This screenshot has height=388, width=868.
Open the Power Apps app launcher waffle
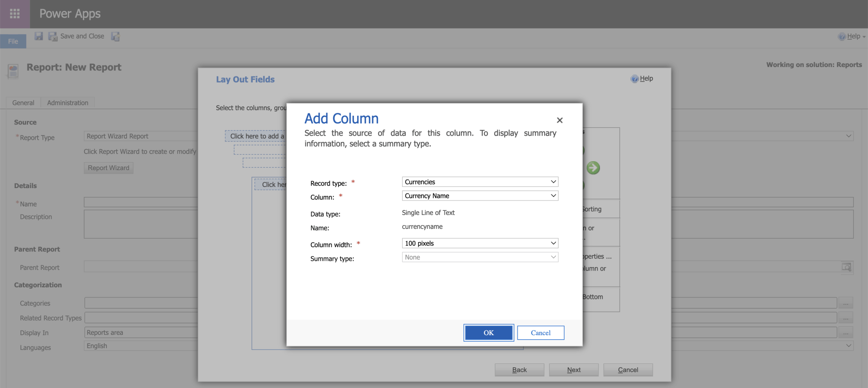point(15,14)
